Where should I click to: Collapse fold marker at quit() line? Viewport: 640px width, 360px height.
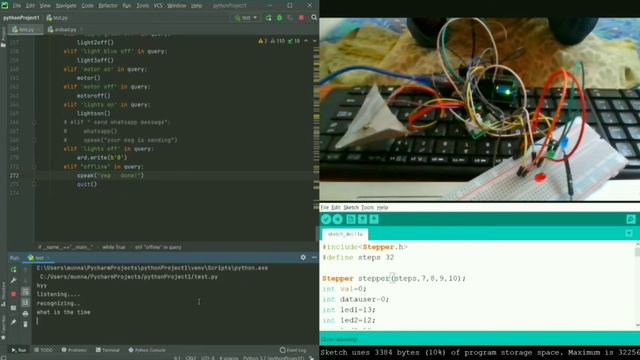click(x=34, y=184)
